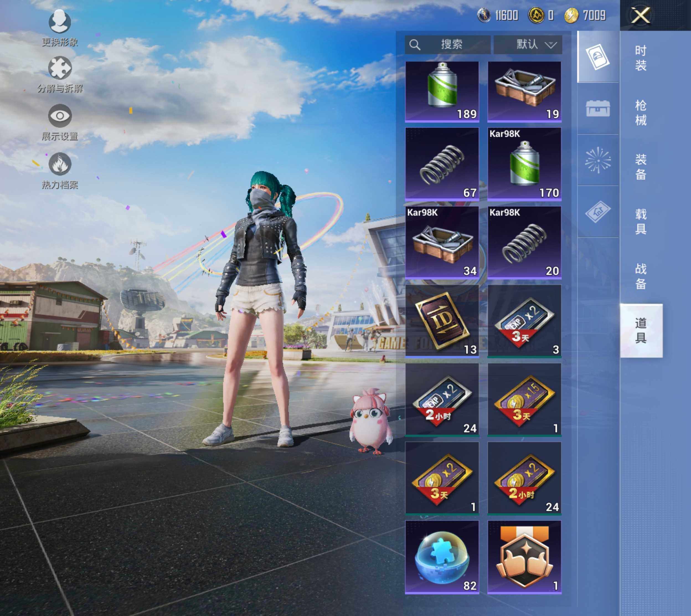Select EXP x2 2小时 card
The width and height of the screenshot is (691, 616).
[x=442, y=400]
